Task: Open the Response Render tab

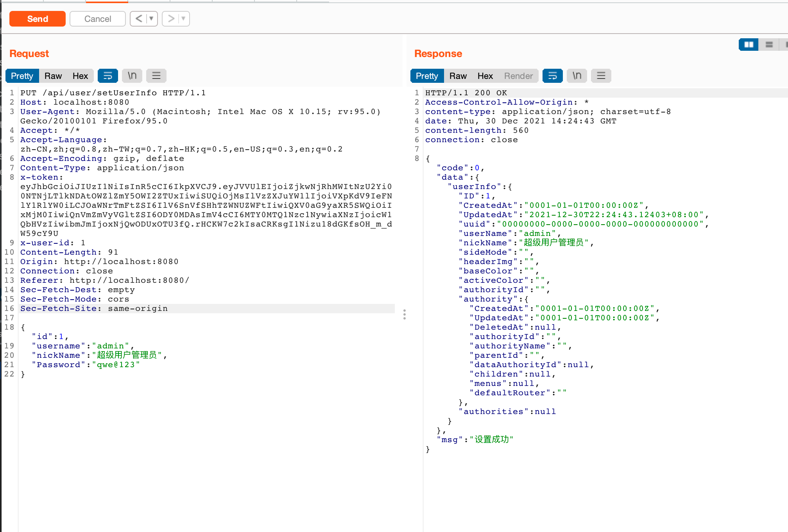Action: point(518,76)
